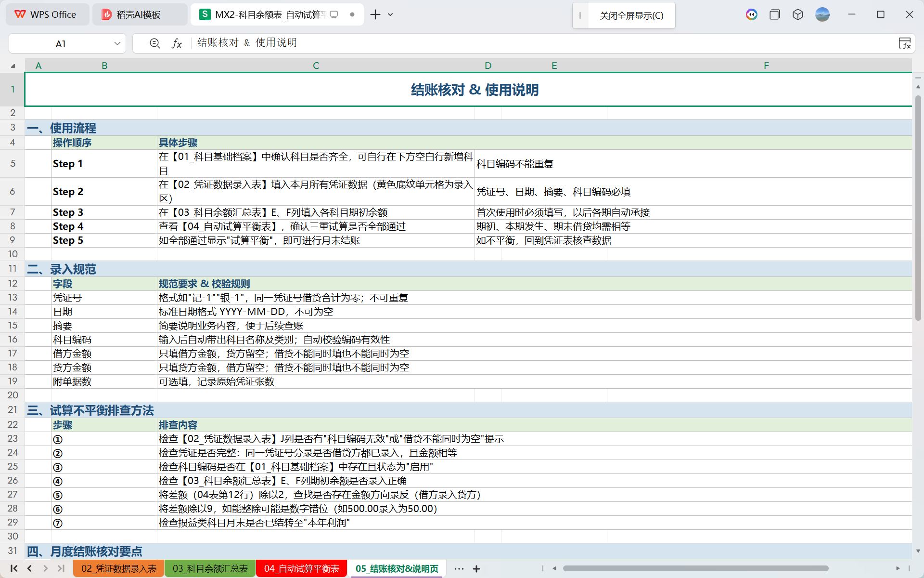Click the vertical scrollbar up arrow
The image size is (924, 578).
coord(918,87)
